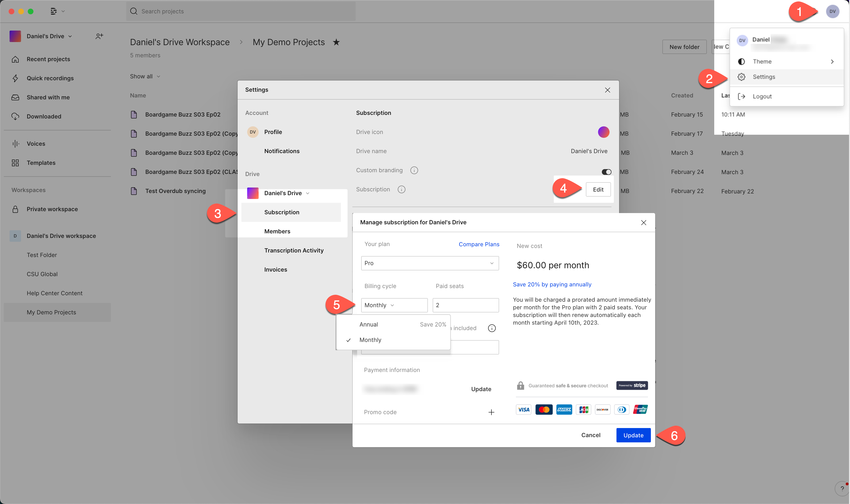This screenshot has height=504, width=850.
Task: Click the star favorite icon beside My Demo Projects
Action: [x=336, y=42]
